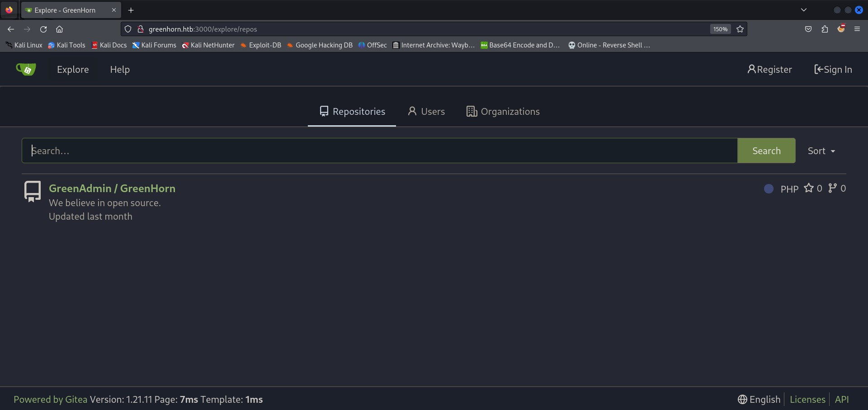
Task: Open the GreenAdmin / GreenHorn repository link
Action: (x=112, y=189)
